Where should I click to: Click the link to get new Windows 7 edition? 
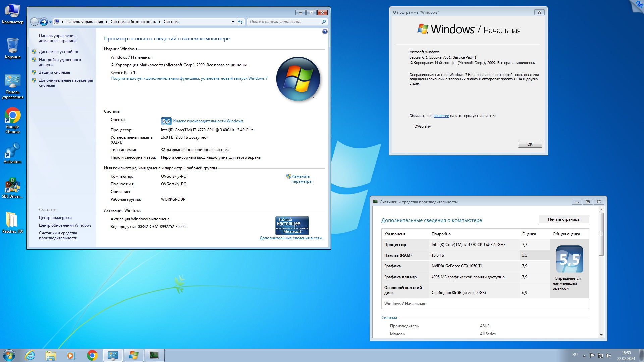(189, 78)
